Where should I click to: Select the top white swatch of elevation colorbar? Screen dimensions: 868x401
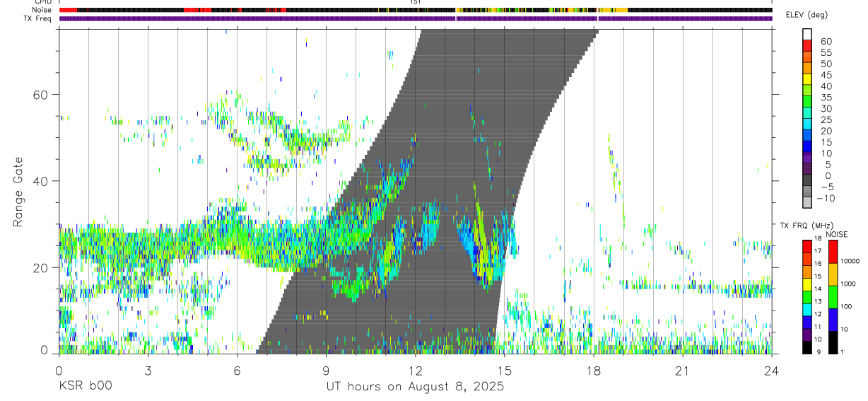pyautogui.click(x=807, y=33)
